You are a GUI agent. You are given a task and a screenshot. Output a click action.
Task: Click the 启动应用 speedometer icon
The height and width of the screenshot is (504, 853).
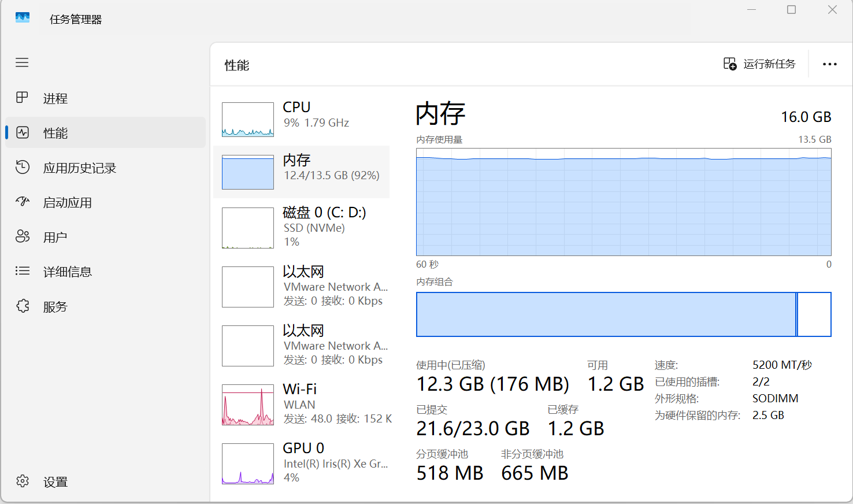coord(23,202)
